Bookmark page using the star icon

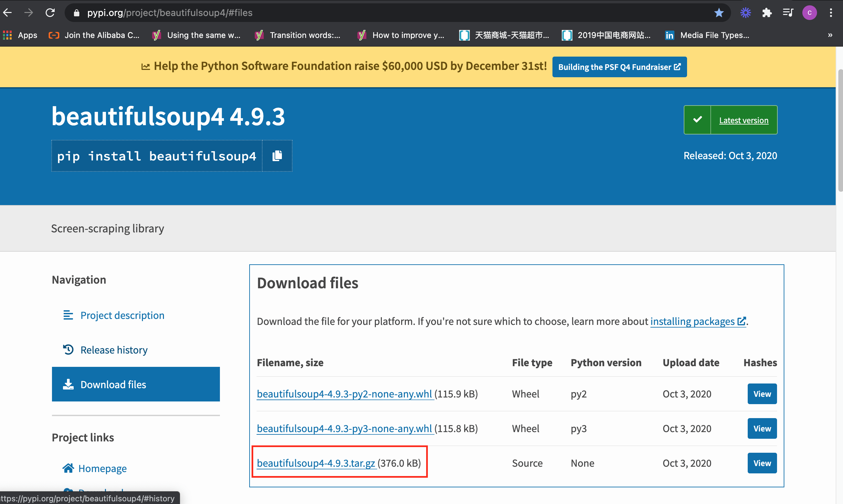pyautogui.click(x=719, y=13)
